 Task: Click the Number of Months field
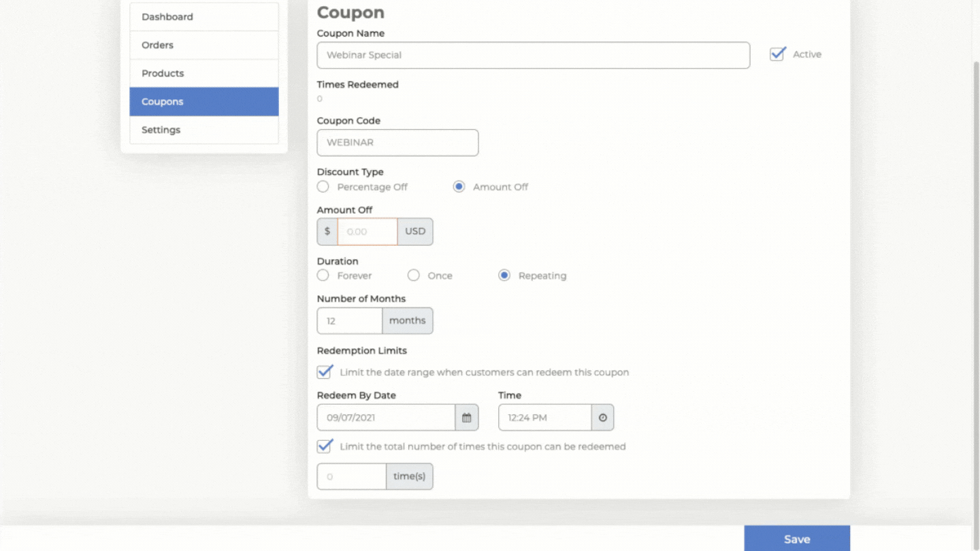pyautogui.click(x=349, y=321)
